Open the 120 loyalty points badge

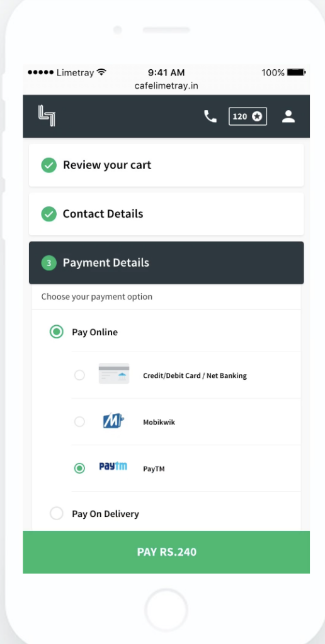pyautogui.click(x=248, y=116)
